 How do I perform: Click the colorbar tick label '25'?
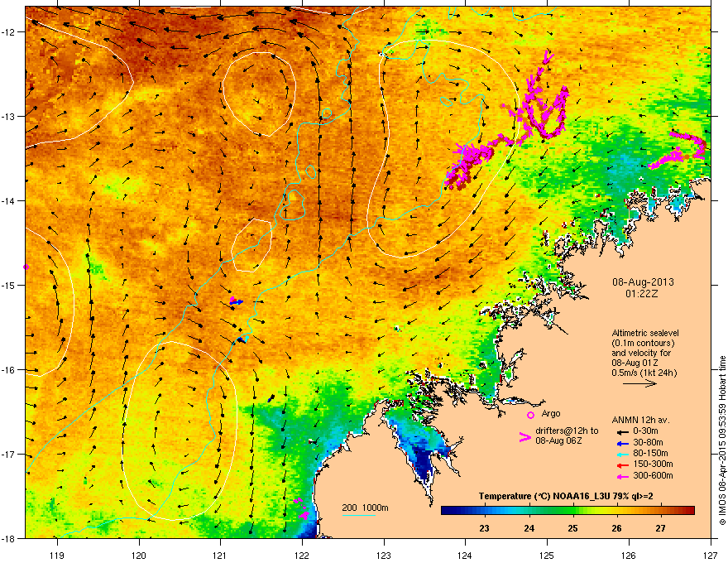coord(572,528)
